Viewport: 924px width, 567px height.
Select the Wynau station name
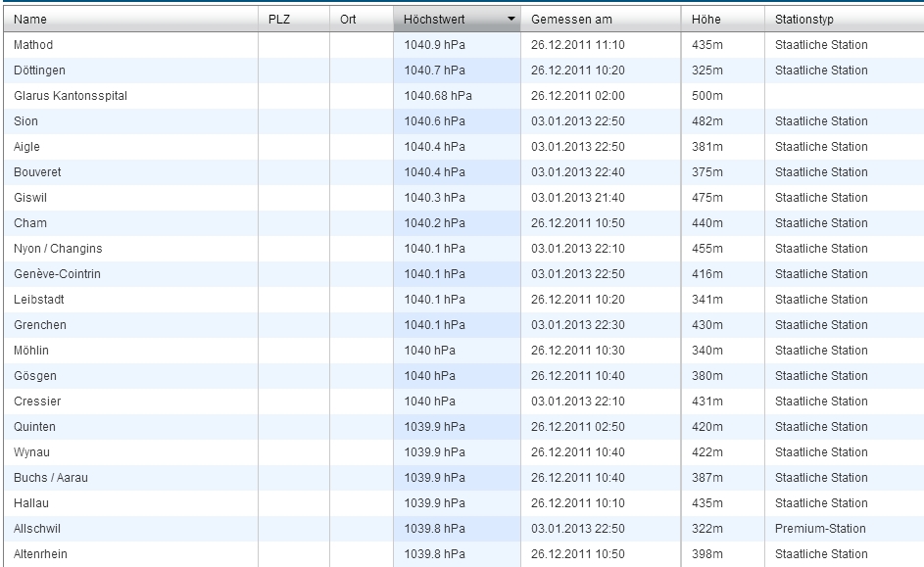[x=31, y=452]
